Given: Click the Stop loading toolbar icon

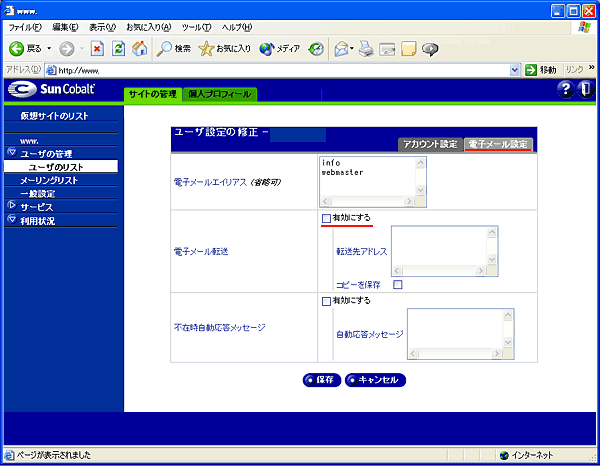Looking at the screenshot, I should [x=97, y=48].
